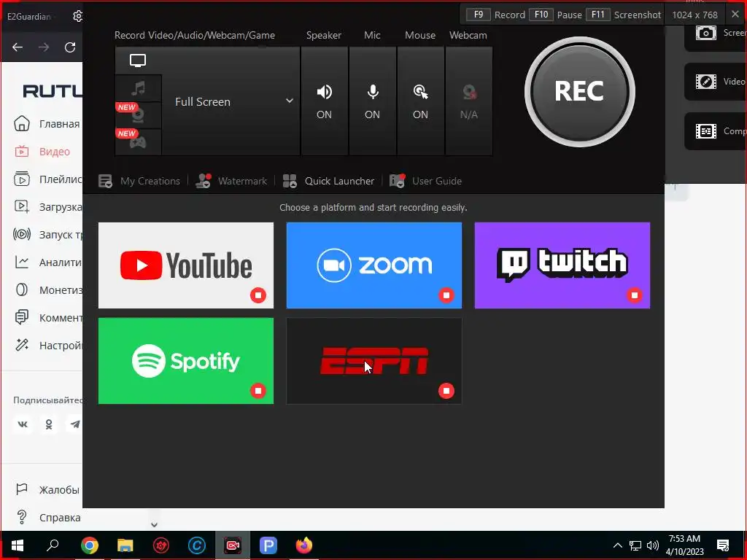The image size is (747, 560).
Task: Open Аналитика in the Rutube sidebar
Action: point(47,262)
